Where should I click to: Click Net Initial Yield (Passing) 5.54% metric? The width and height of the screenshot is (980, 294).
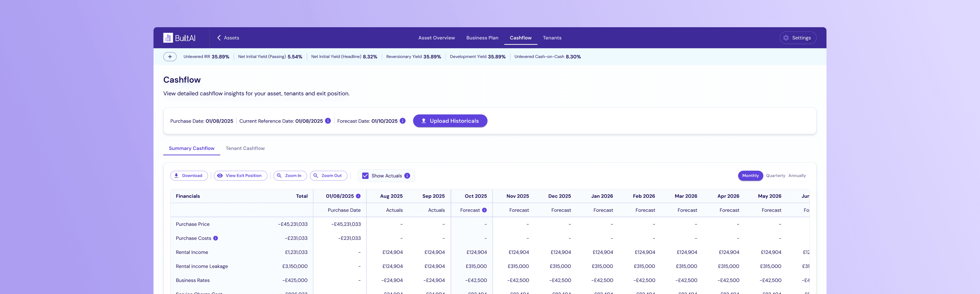[x=270, y=57]
